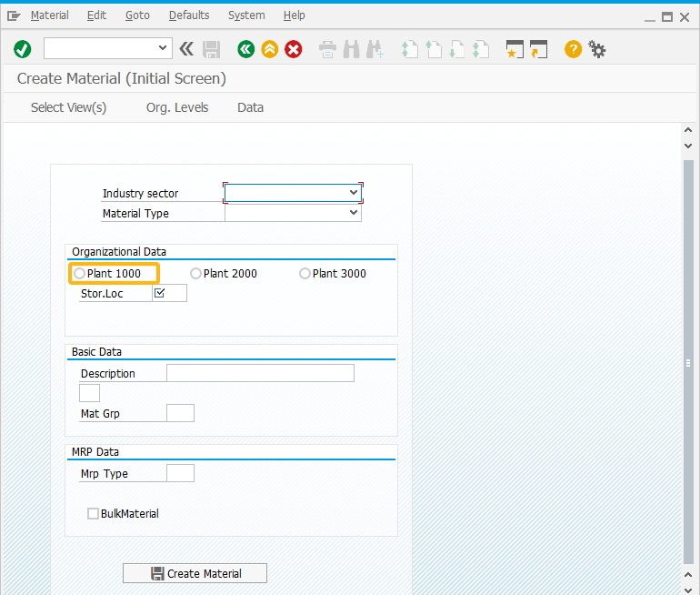Click the Create Material (Initial Screen) title

[x=122, y=78]
